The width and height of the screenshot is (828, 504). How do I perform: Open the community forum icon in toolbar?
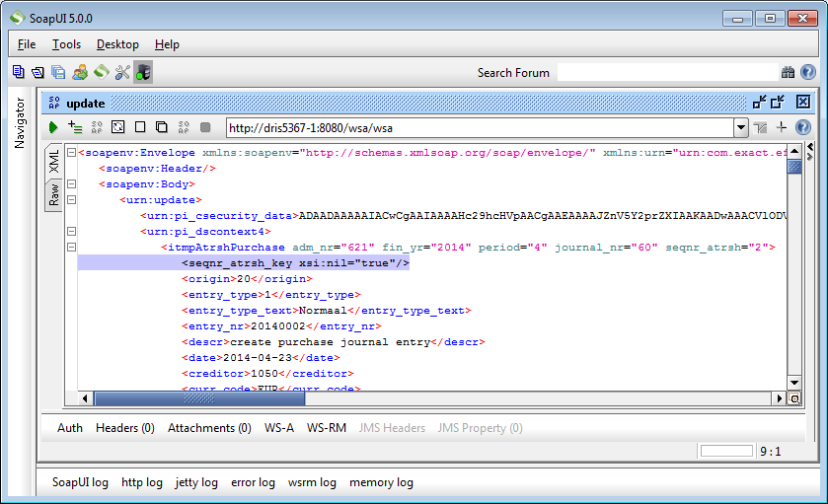click(x=80, y=72)
